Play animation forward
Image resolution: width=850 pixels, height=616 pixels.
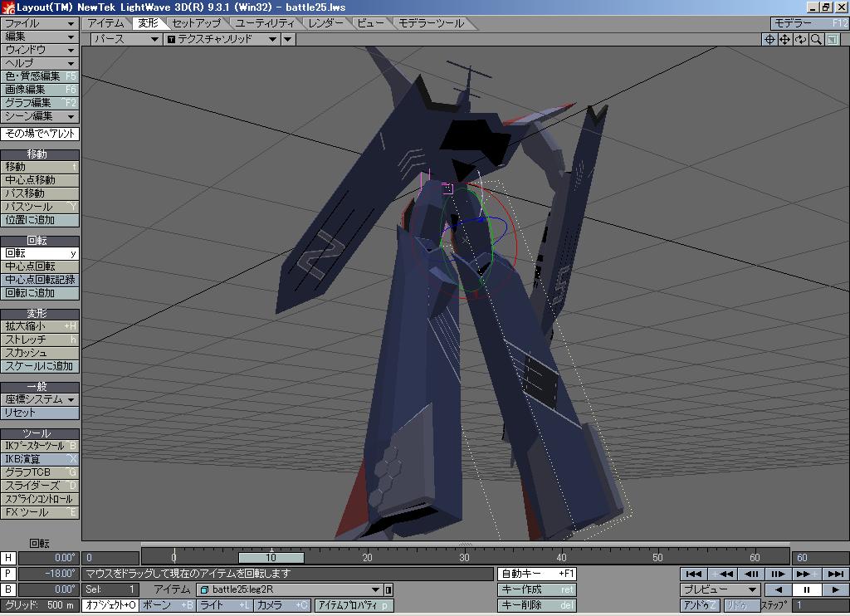tap(835, 589)
